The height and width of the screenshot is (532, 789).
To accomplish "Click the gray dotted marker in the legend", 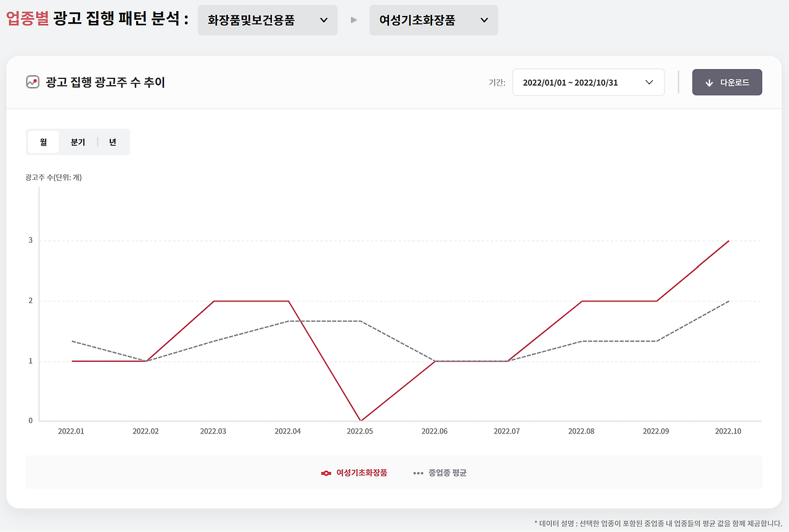I will 417,473.
